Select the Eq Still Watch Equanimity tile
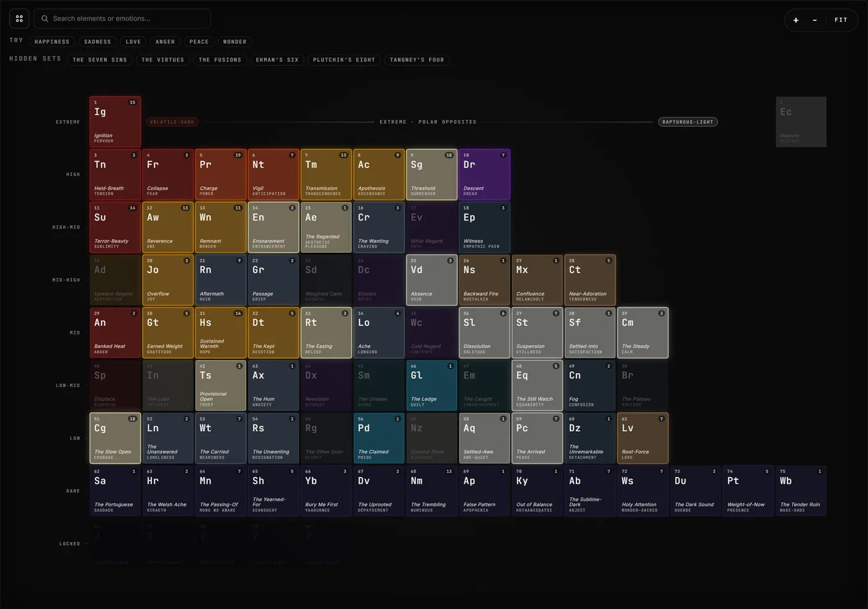 pyautogui.click(x=537, y=385)
